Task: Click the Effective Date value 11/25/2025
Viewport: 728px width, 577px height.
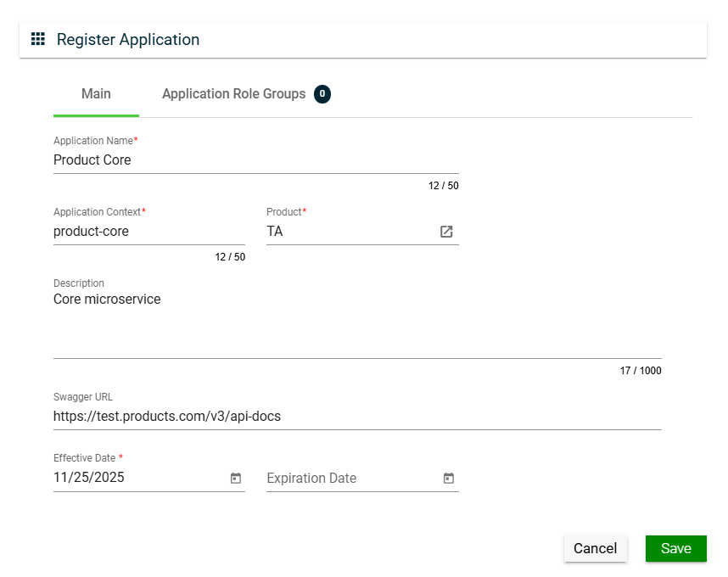Action: pos(89,478)
